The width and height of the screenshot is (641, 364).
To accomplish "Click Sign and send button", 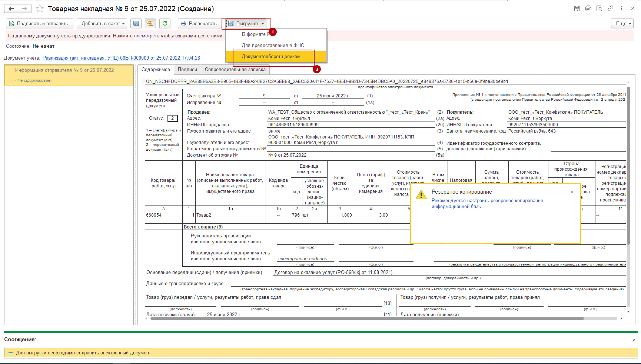I will click(x=39, y=23).
